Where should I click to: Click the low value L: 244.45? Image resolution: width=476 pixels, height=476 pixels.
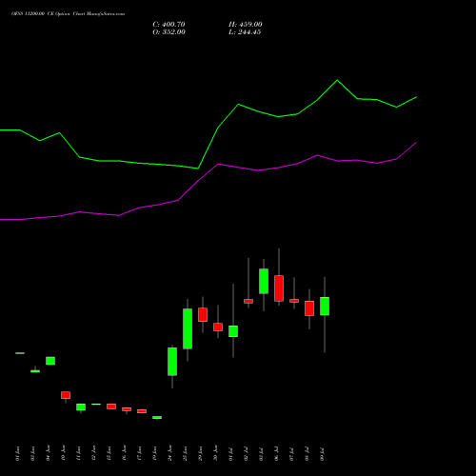click(245, 32)
